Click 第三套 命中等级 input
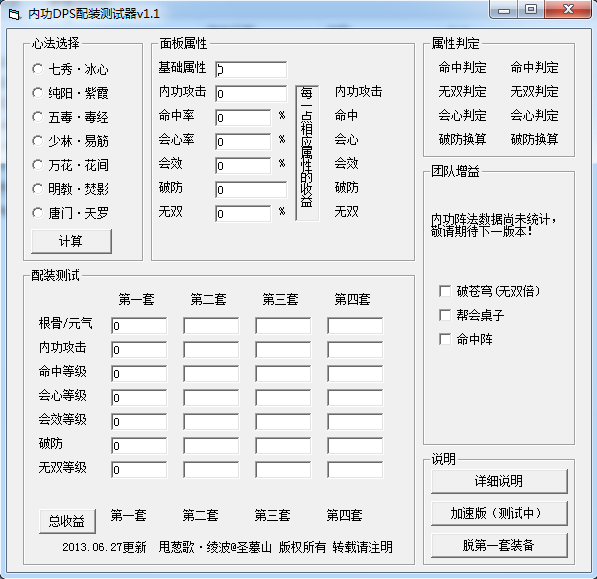 tap(283, 374)
